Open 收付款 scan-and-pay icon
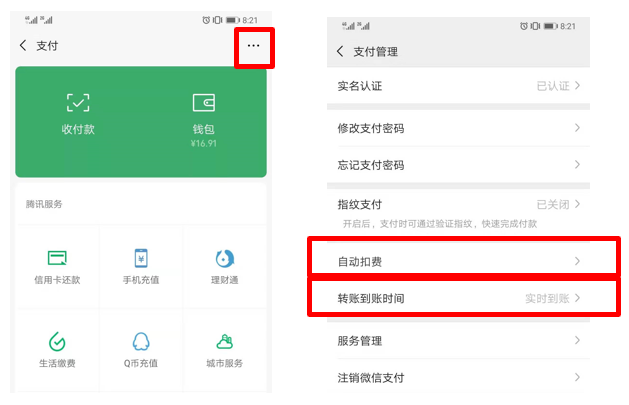This screenshot has width=629, height=405. (78, 103)
